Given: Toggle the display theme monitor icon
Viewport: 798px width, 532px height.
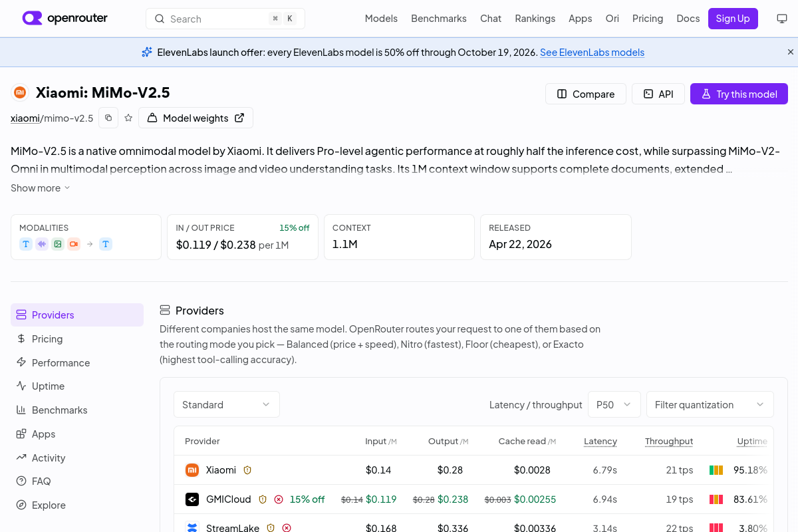Looking at the screenshot, I should 782,19.
